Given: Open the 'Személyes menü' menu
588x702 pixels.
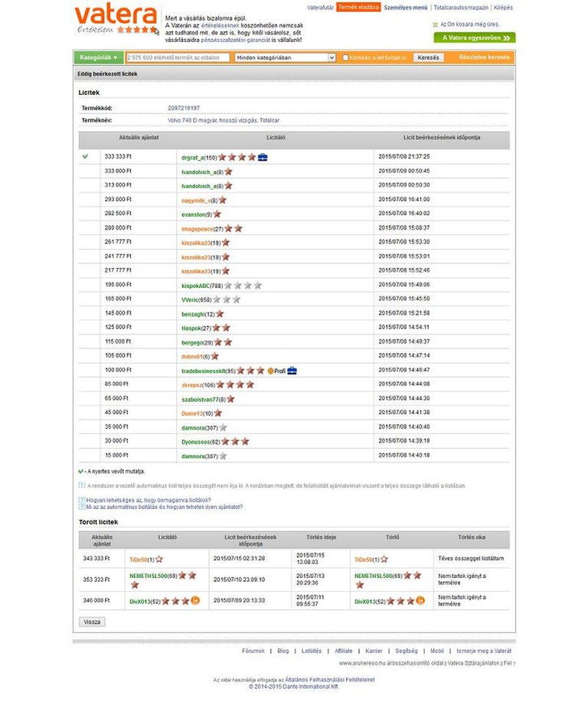Looking at the screenshot, I should pos(406,7).
